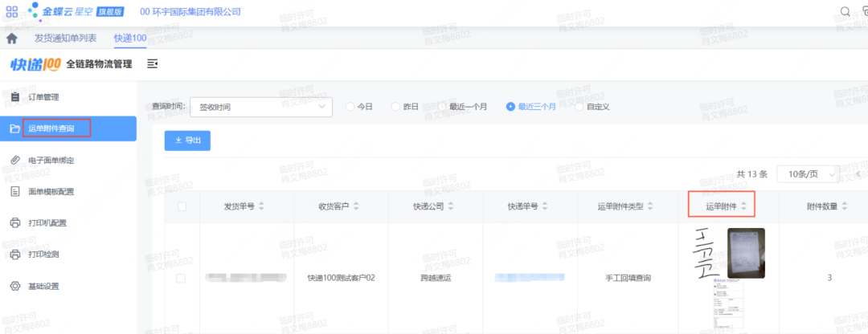Click the 面单模板配置 document icon
Image resolution: width=868 pixels, height=334 pixels.
15,192
